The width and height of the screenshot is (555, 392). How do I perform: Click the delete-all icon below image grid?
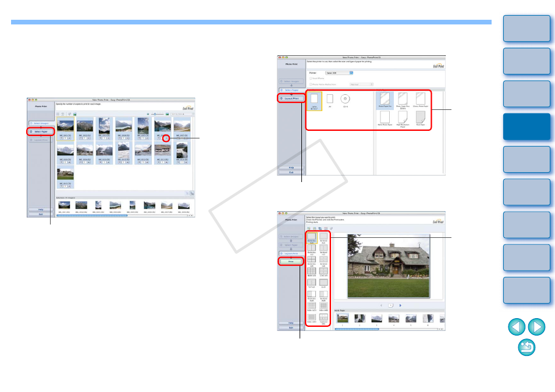pyautogui.click(x=192, y=194)
